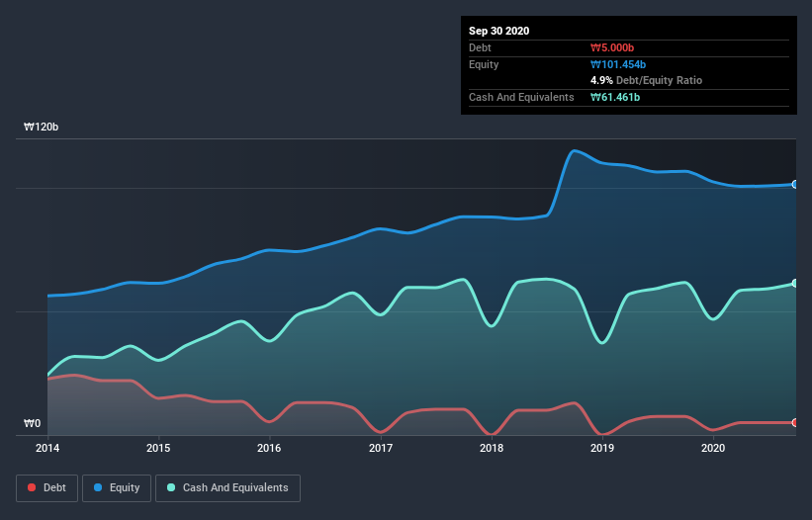Click the 2014 x-axis label

point(47,448)
